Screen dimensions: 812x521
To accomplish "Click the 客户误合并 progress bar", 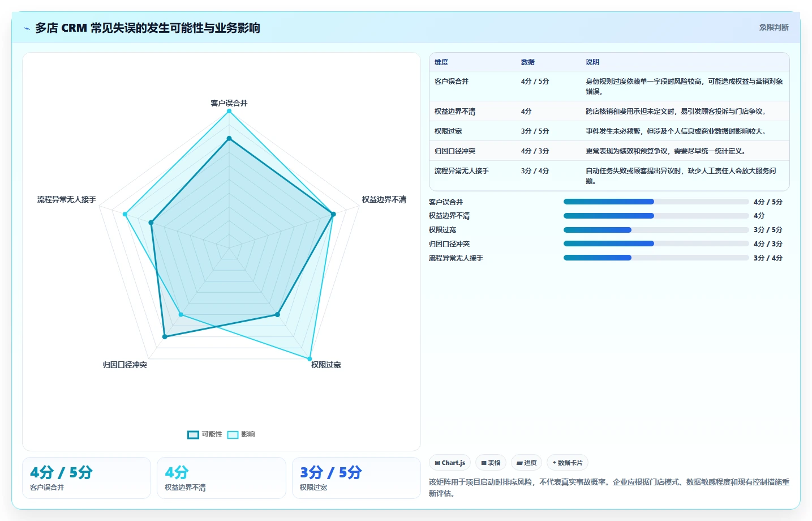I will point(656,202).
